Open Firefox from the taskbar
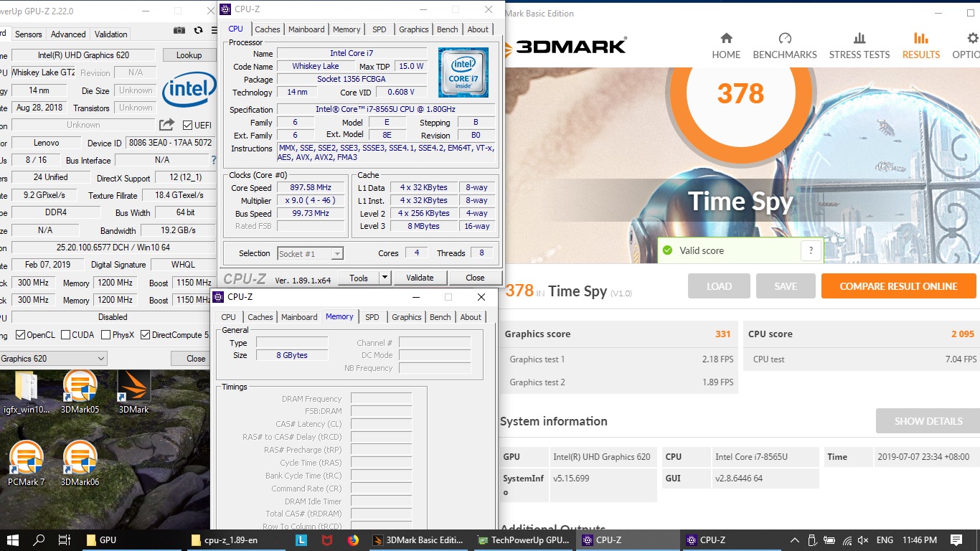Screen dimensions: 980x551 (x=353, y=540)
